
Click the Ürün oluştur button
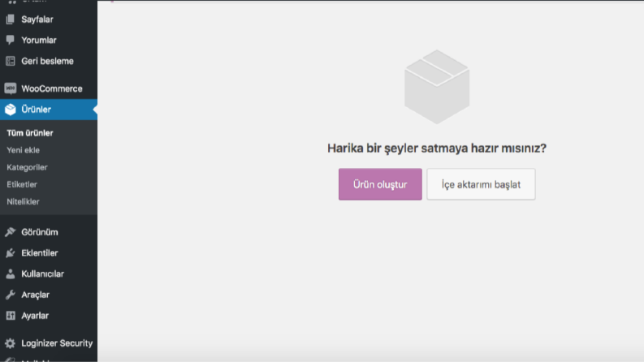point(380,184)
